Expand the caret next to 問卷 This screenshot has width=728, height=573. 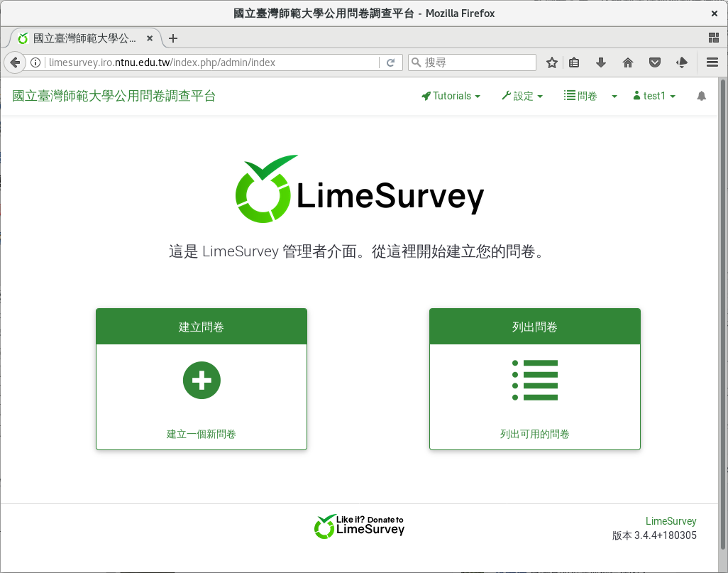[x=614, y=96]
